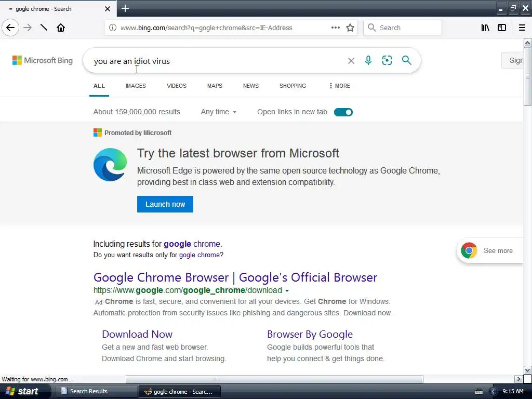Click the keyboard icon in system tray
Viewport: 532px width, 399px height.
478,392
